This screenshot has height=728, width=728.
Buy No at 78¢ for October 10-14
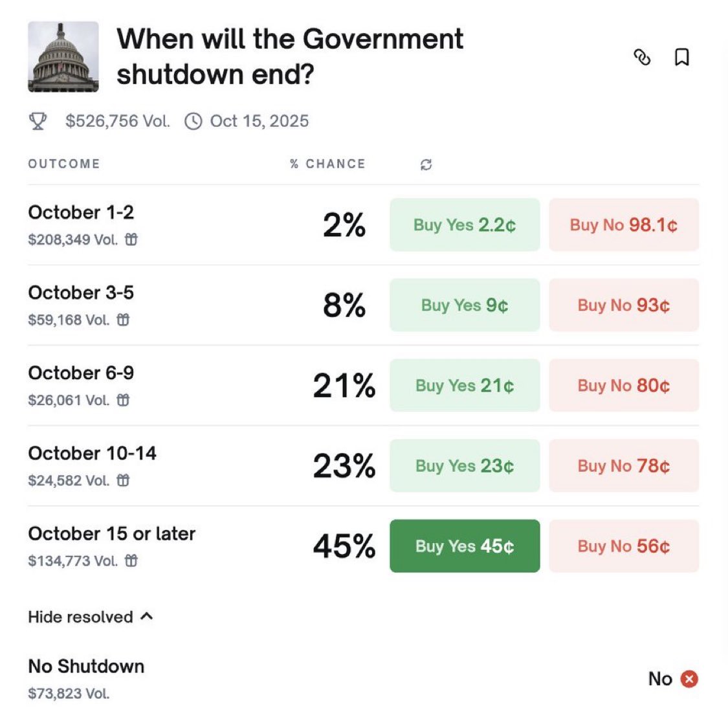coord(624,465)
